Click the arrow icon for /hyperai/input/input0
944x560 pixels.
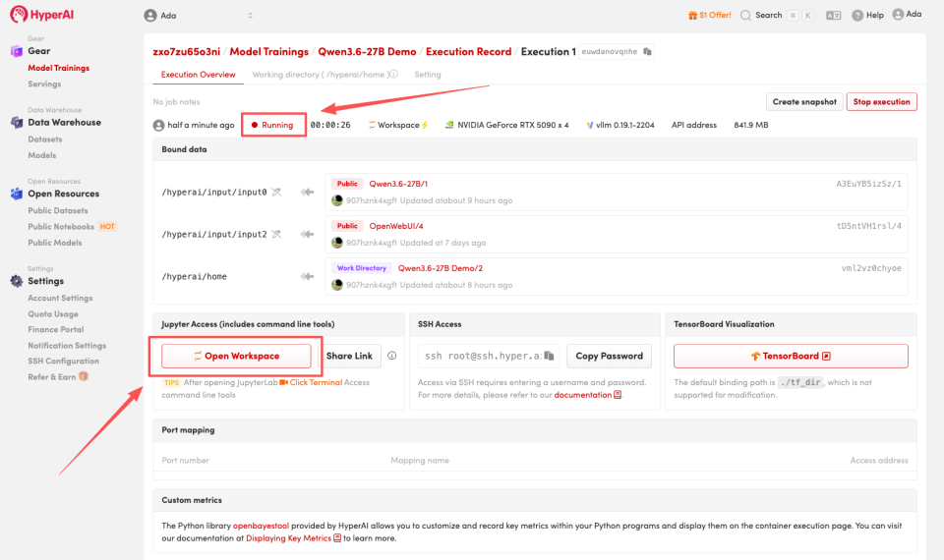point(307,192)
